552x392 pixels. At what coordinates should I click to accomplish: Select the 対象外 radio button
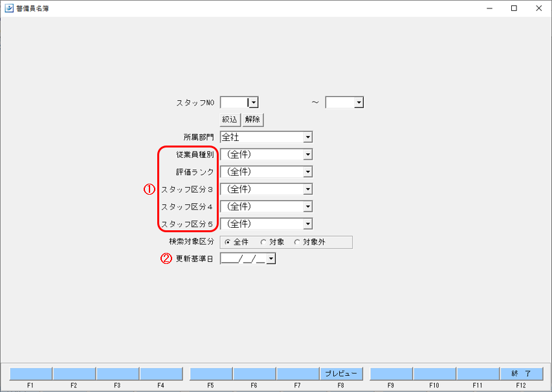(297, 242)
